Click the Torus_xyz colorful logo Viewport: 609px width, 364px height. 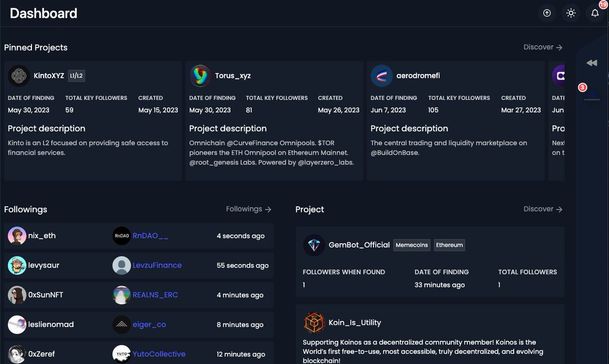click(200, 75)
